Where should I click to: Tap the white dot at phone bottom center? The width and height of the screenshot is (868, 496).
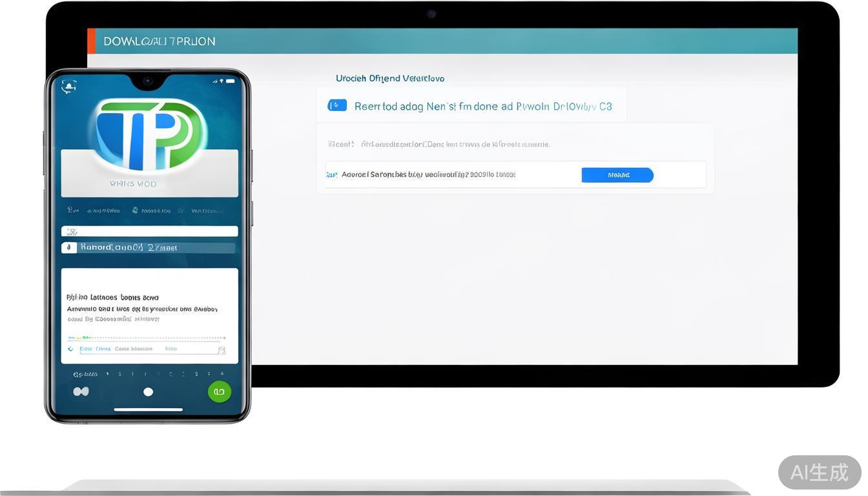(148, 391)
